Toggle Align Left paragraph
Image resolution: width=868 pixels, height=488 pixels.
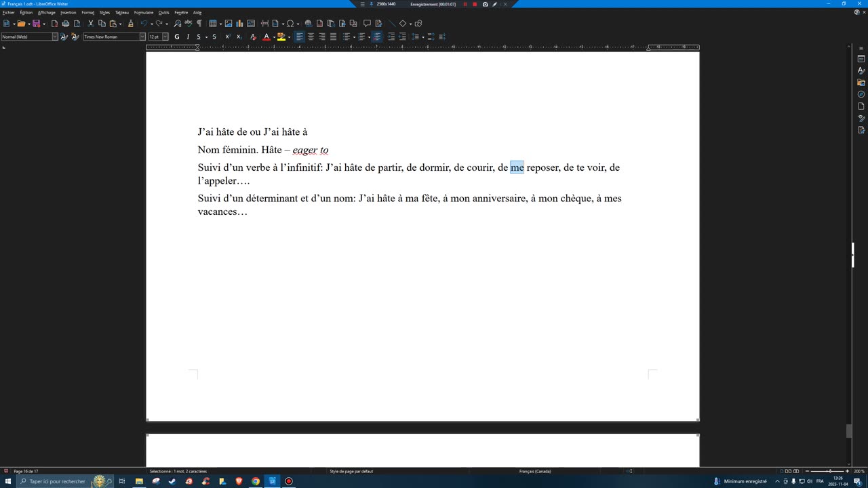(300, 37)
